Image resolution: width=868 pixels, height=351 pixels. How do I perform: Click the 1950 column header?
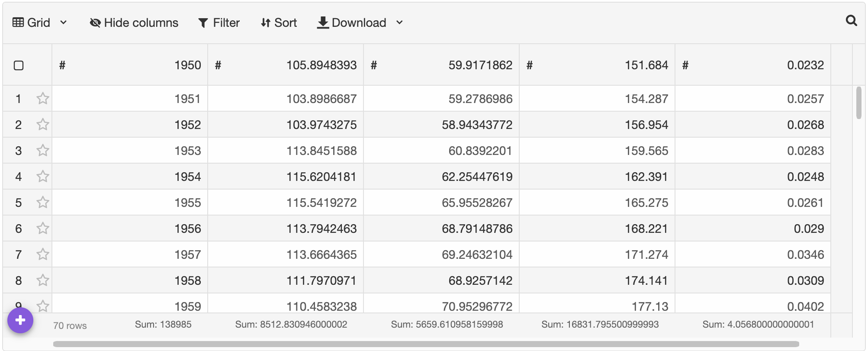point(130,65)
